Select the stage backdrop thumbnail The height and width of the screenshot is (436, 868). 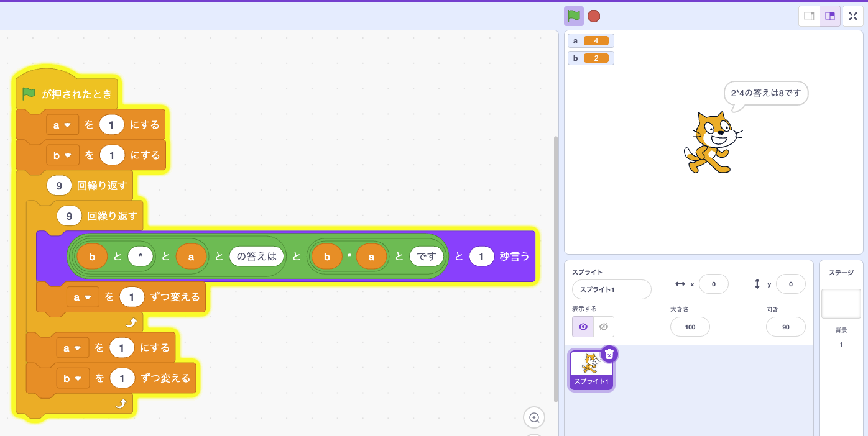[x=841, y=304]
